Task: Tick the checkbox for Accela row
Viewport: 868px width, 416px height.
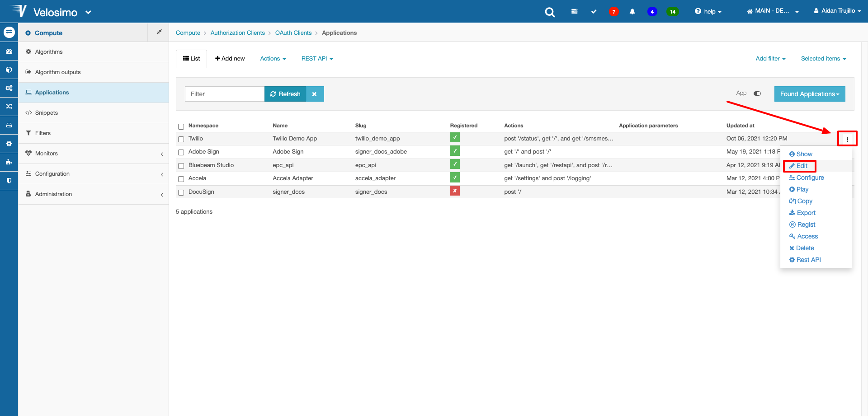Action: (181, 179)
